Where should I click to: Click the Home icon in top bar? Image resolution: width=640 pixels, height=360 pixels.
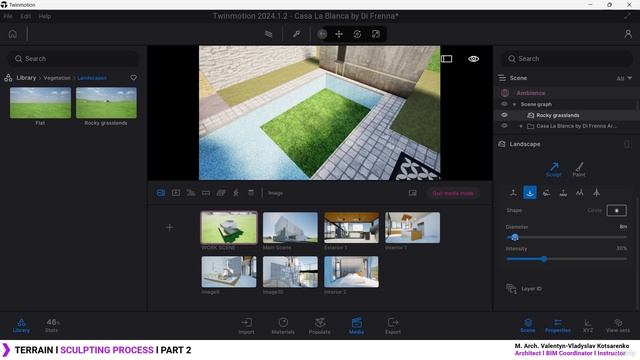(13, 34)
